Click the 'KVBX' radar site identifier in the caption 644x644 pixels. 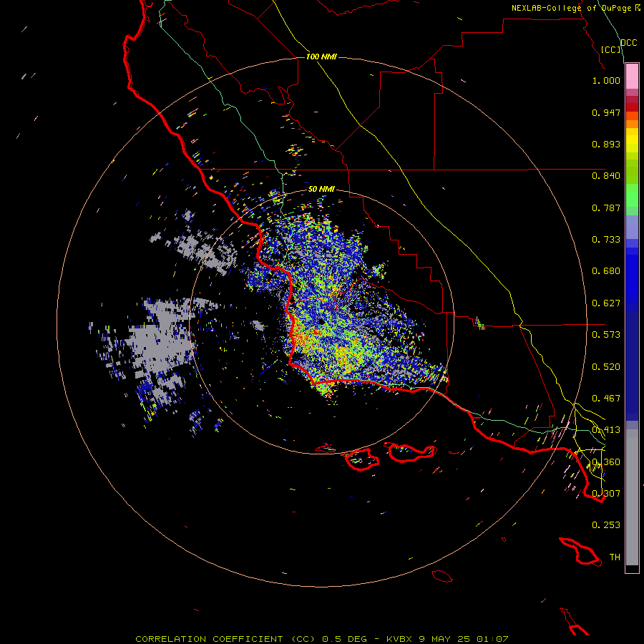click(x=399, y=639)
